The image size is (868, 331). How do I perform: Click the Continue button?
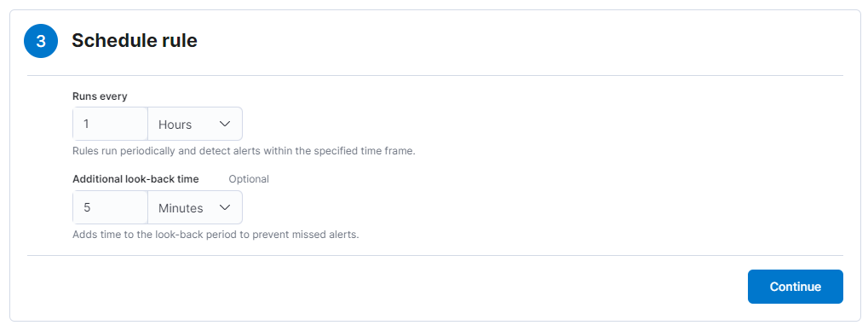tap(795, 287)
